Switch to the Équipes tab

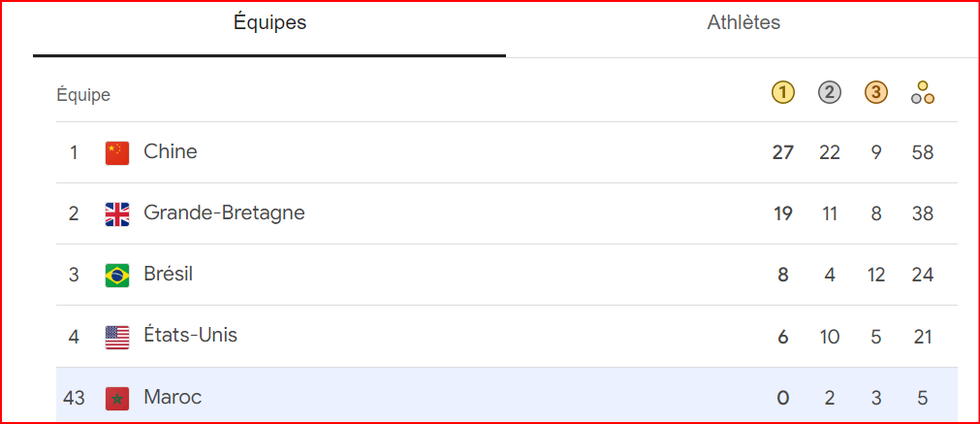point(269,23)
